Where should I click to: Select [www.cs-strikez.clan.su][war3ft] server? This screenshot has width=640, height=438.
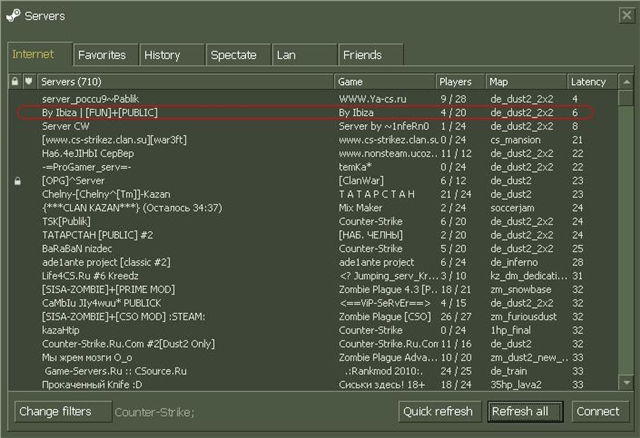pos(312,140)
